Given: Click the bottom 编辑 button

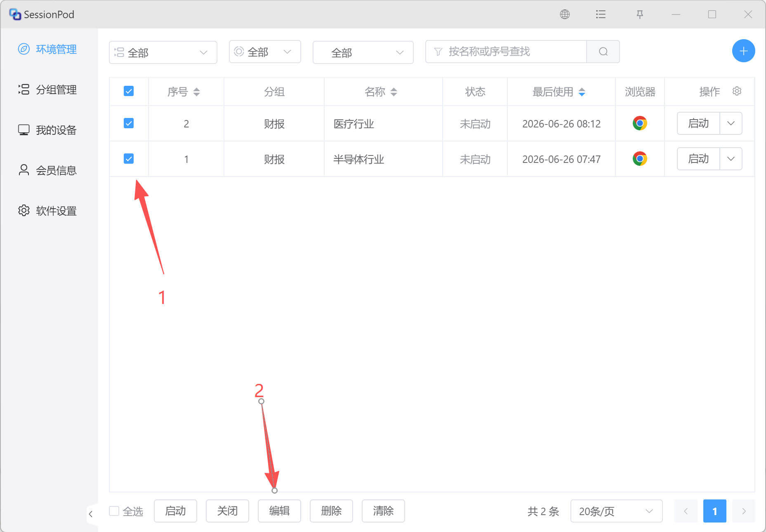Looking at the screenshot, I should point(279,511).
